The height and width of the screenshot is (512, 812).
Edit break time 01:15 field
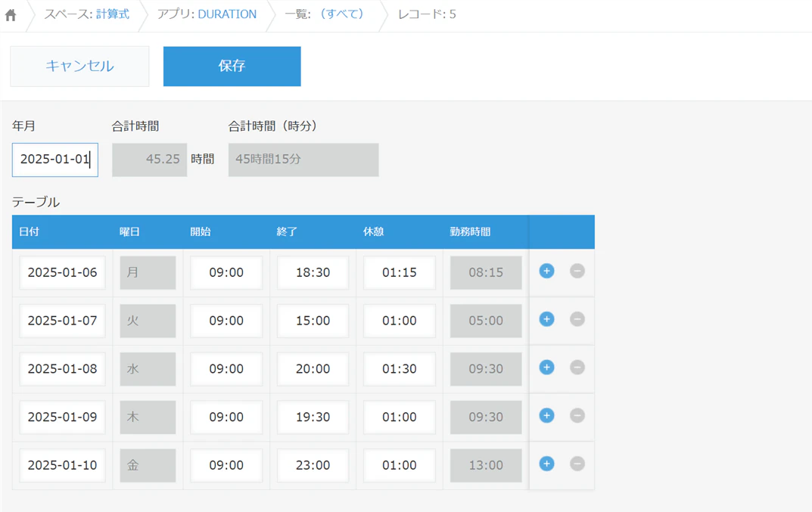tap(400, 272)
